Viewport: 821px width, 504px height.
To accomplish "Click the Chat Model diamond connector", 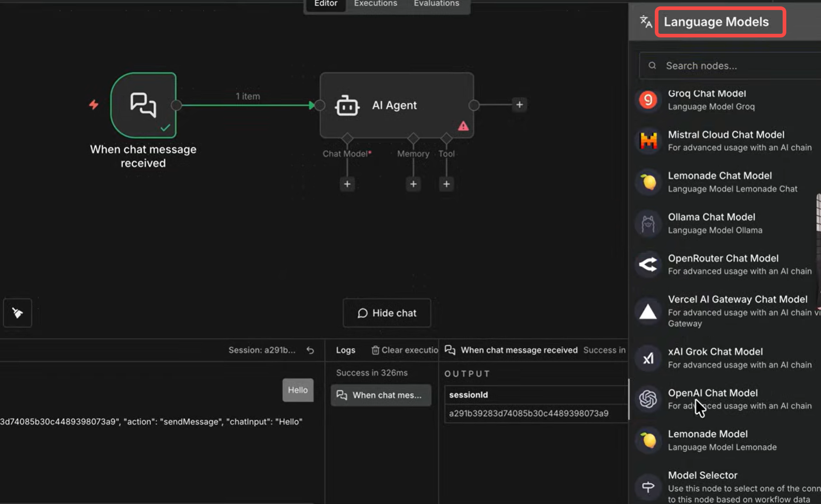I will (x=347, y=138).
